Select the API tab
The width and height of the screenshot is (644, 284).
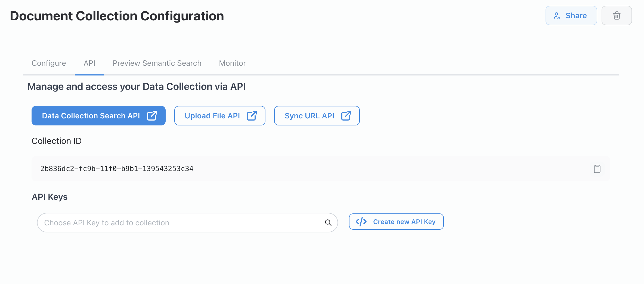point(89,63)
